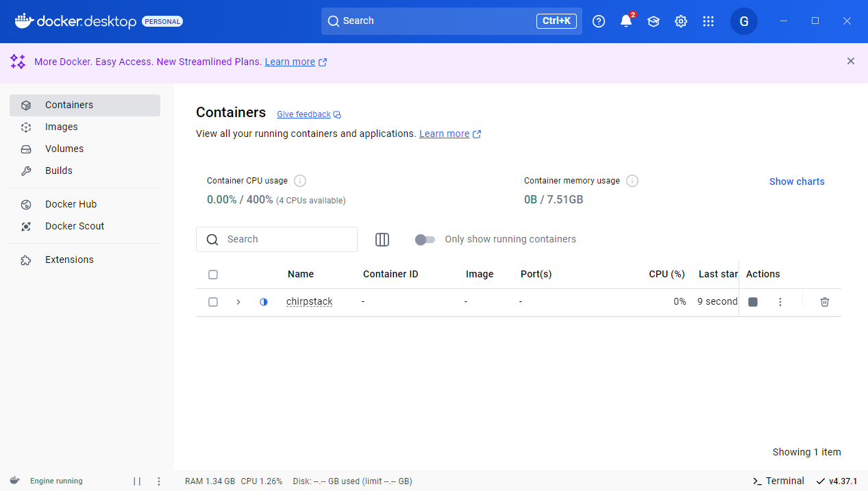Click the Showing 1 item text
Image resolution: width=868 pixels, height=491 pixels.
[x=806, y=452]
